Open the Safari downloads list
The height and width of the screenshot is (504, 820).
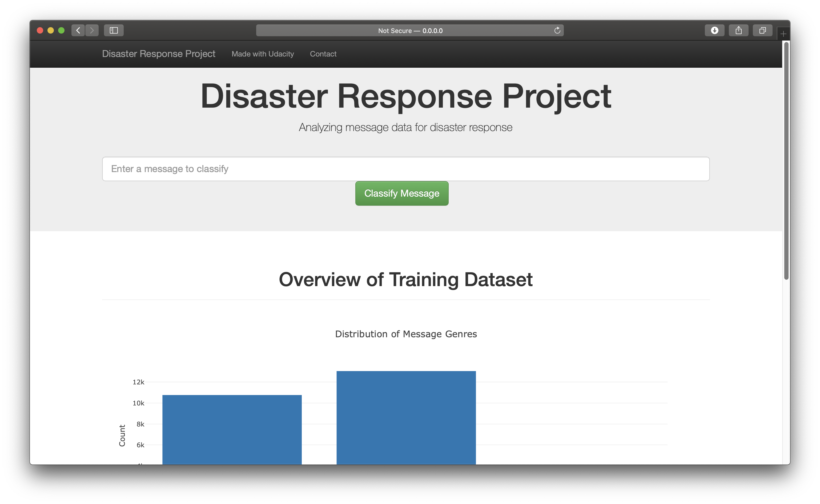(x=714, y=30)
